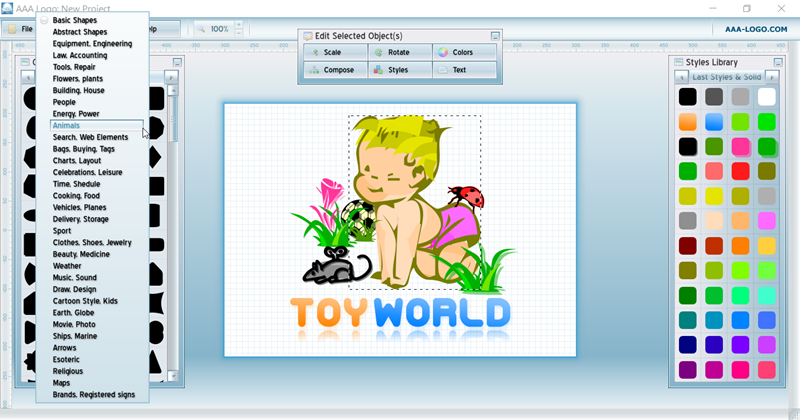The image size is (800, 420).
Task: Select the Animals category
Action: pyautogui.click(x=96, y=126)
